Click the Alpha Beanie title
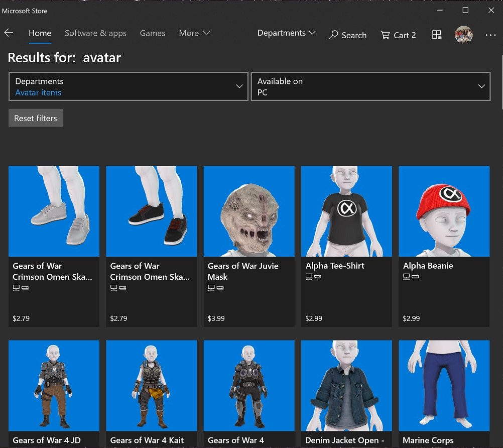 tap(428, 266)
